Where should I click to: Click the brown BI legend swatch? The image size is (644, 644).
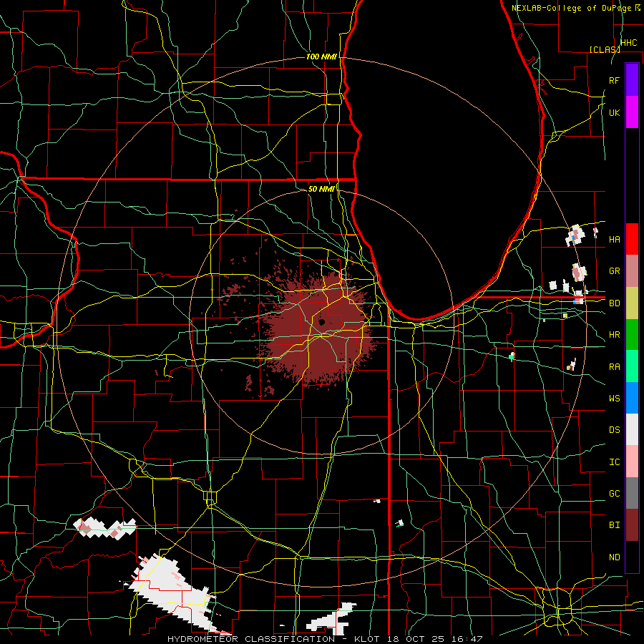(632, 525)
